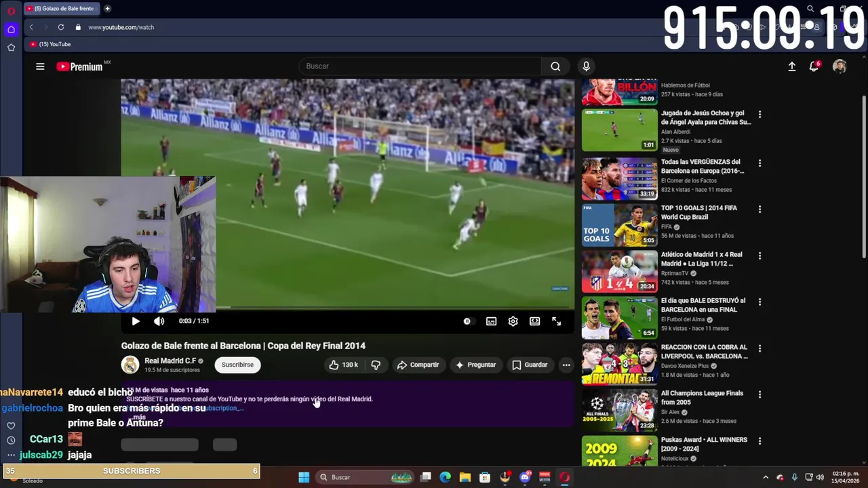Open the (15) YouTube bookmark
The width and height of the screenshot is (868, 488).
pyautogui.click(x=50, y=44)
